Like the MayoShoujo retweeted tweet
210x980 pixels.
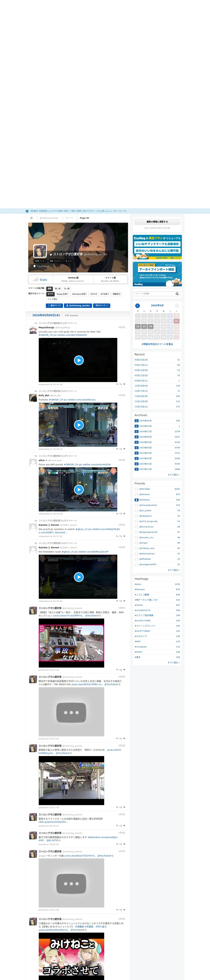click(124, 384)
